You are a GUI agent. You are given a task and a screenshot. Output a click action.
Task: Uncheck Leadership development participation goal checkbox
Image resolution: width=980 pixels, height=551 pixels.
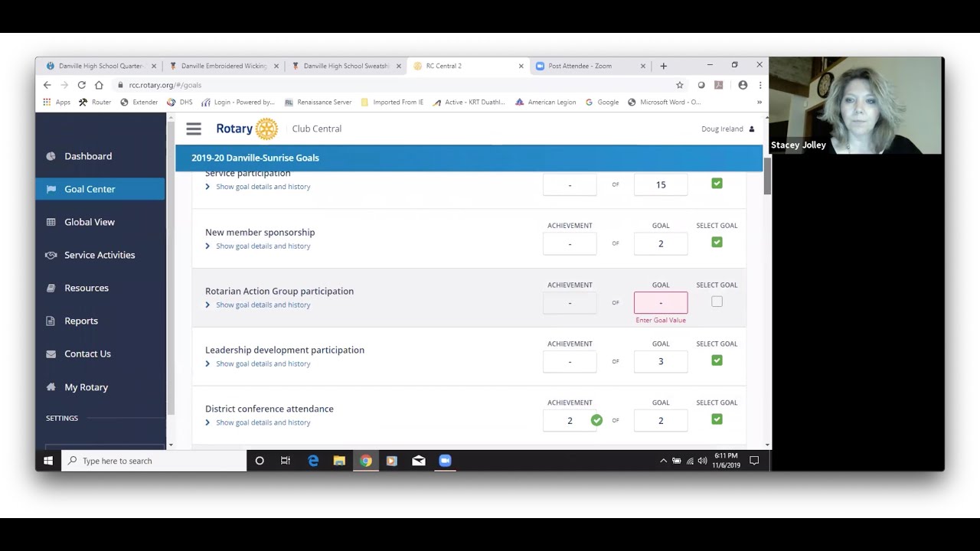[717, 360]
